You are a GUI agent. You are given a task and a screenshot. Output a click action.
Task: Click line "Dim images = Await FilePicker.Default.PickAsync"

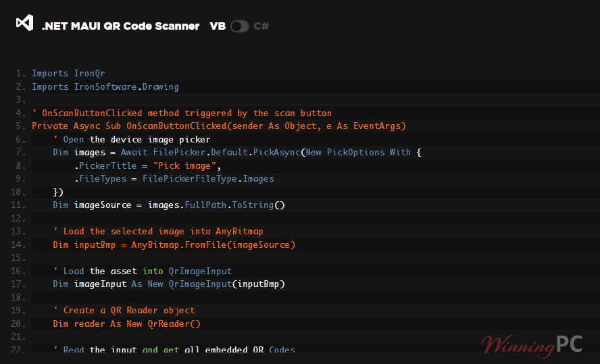[x=237, y=153]
